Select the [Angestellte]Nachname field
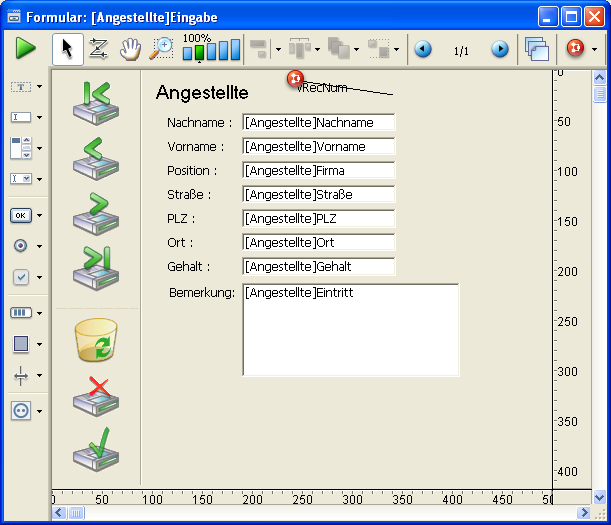The width and height of the screenshot is (611, 525). (318, 122)
